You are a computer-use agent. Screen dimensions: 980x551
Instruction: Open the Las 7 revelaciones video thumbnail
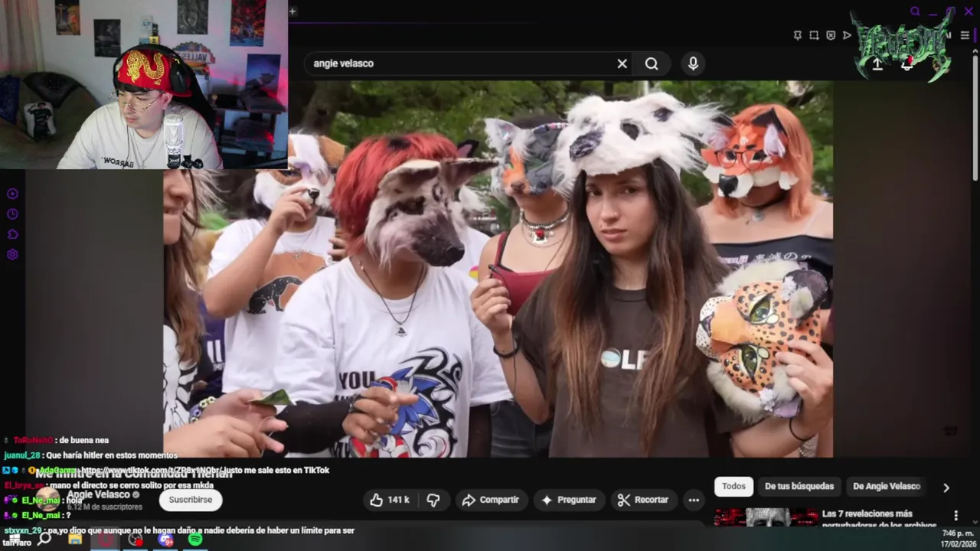coord(766,517)
